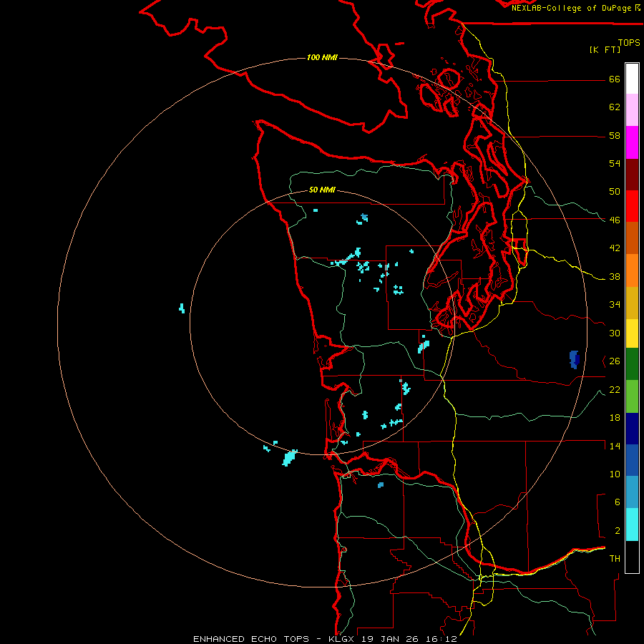
Task: Select the light steel-blue legend swatch
Action: tap(632, 492)
